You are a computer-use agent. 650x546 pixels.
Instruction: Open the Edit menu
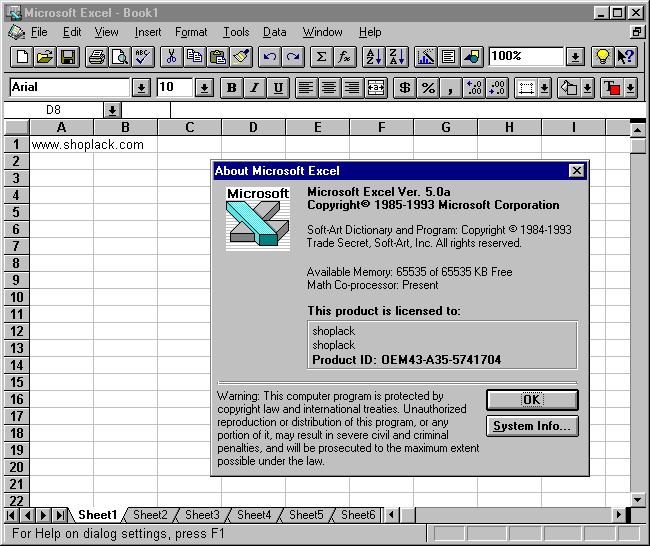click(72, 32)
